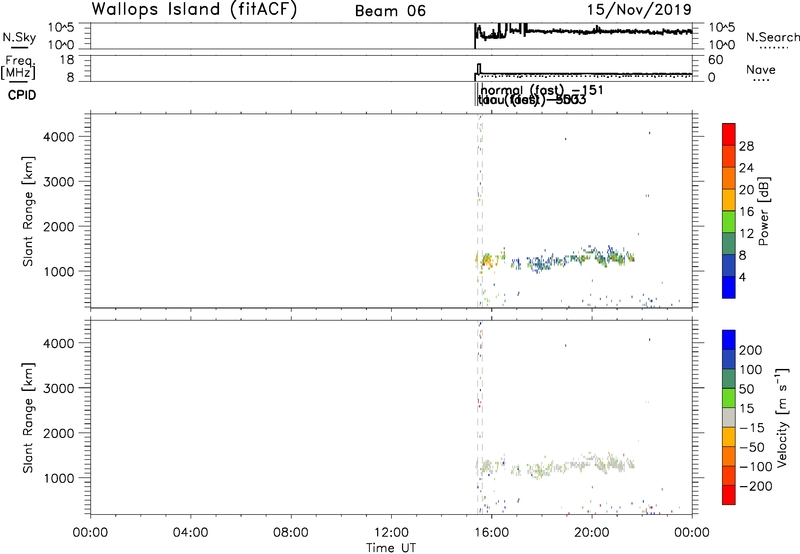Click the '04:00' time tick label

coord(190,533)
